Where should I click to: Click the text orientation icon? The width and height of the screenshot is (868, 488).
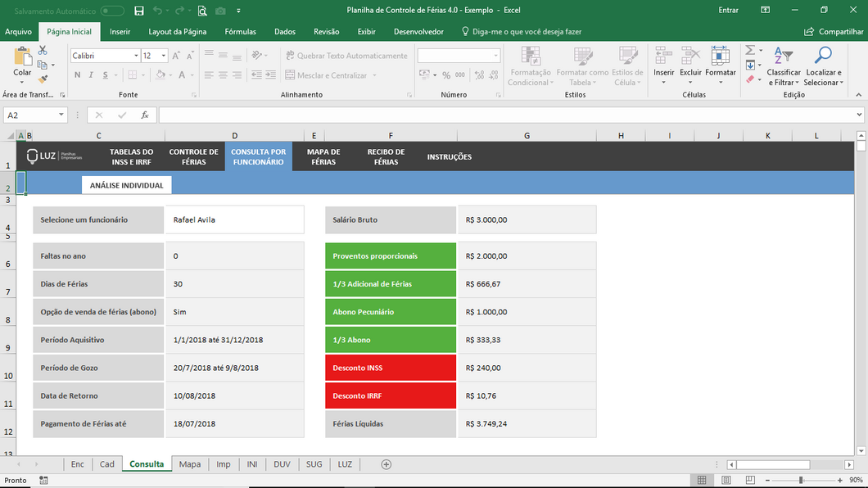click(257, 56)
